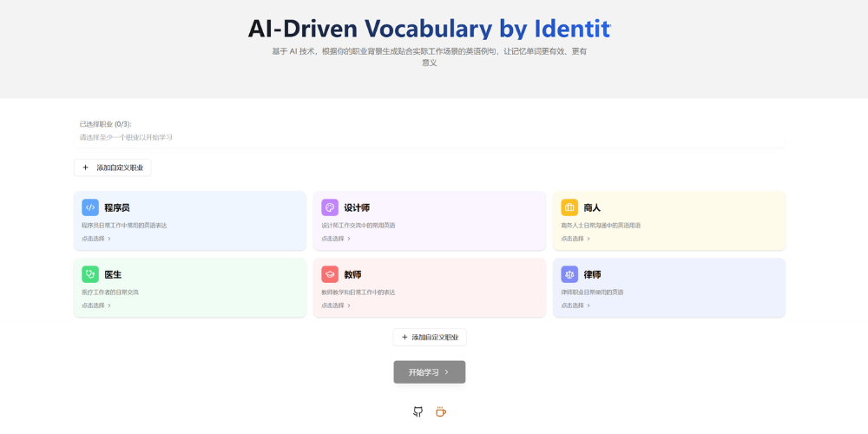Click description 设计师工作交流中的常用英语
The height and width of the screenshot is (434, 868).
coord(358,226)
